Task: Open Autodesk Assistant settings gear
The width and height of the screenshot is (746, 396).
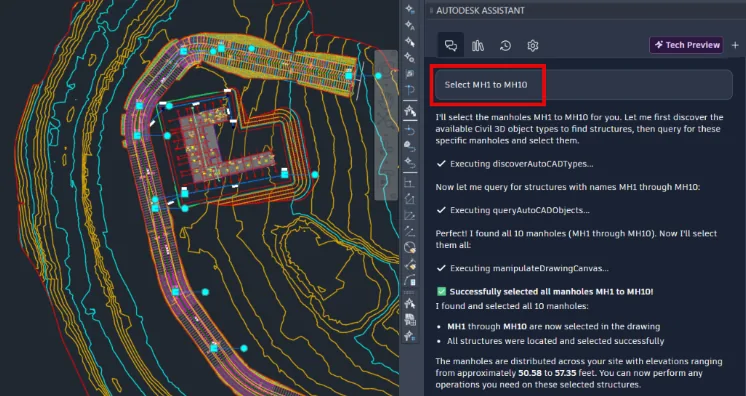Action: (532, 46)
